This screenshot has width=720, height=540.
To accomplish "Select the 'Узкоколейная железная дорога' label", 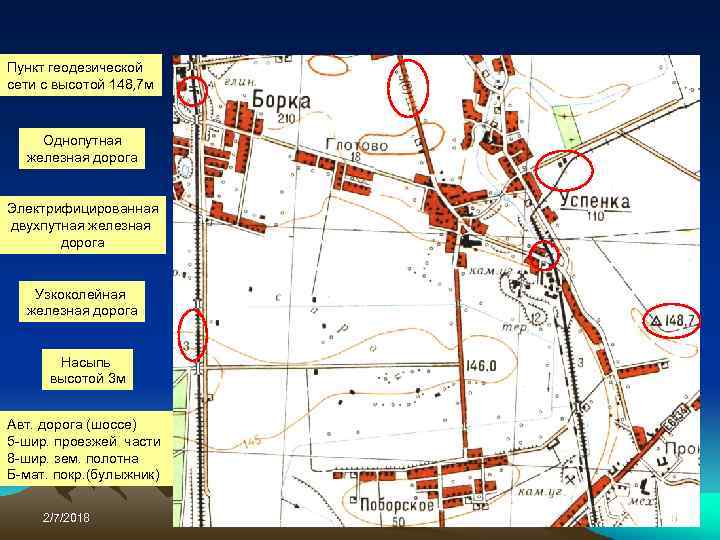I will click(x=82, y=302).
